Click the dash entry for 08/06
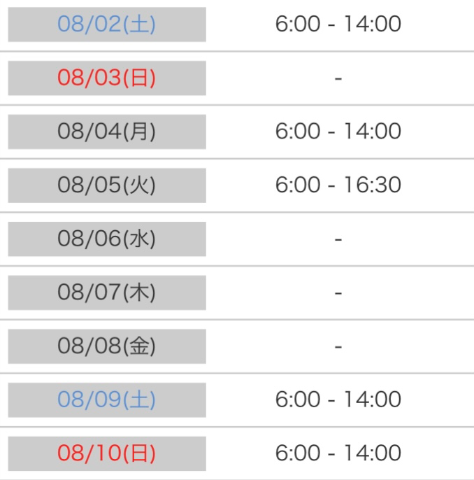The width and height of the screenshot is (474, 480). pos(338,239)
